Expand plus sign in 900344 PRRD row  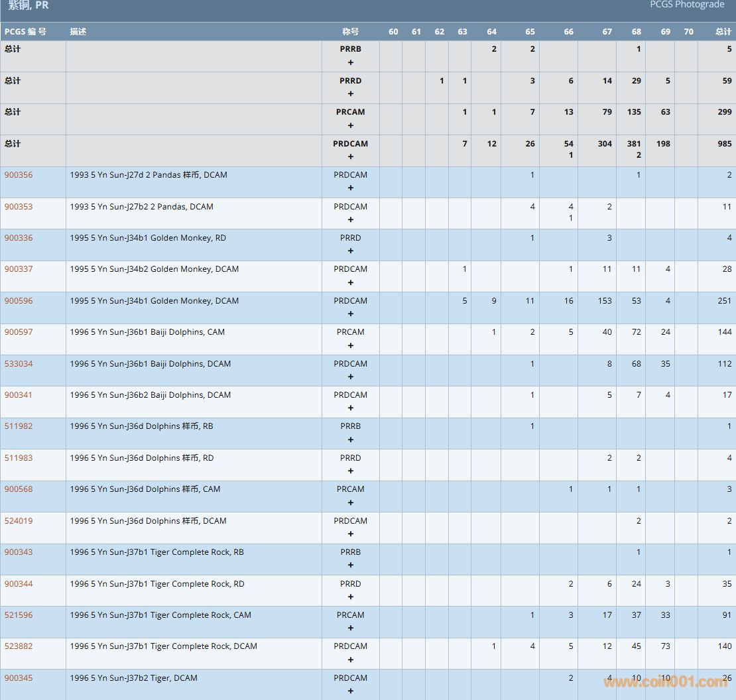(351, 597)
